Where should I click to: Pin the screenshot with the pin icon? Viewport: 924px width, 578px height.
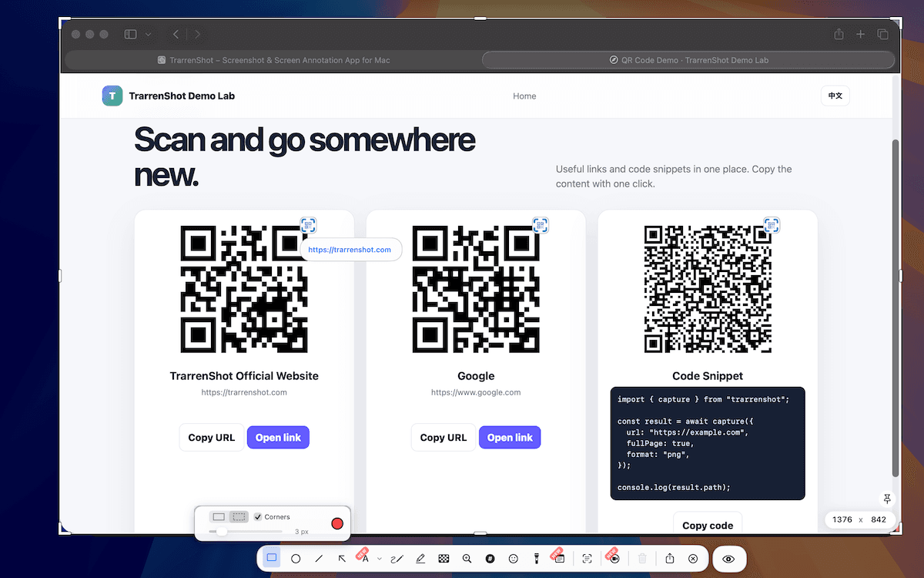tap(887, 499)
